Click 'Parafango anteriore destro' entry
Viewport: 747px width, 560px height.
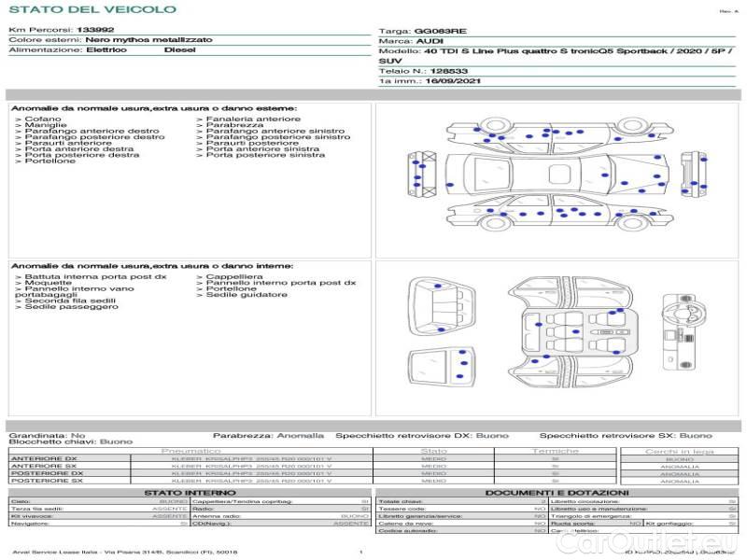coord(92,131)
